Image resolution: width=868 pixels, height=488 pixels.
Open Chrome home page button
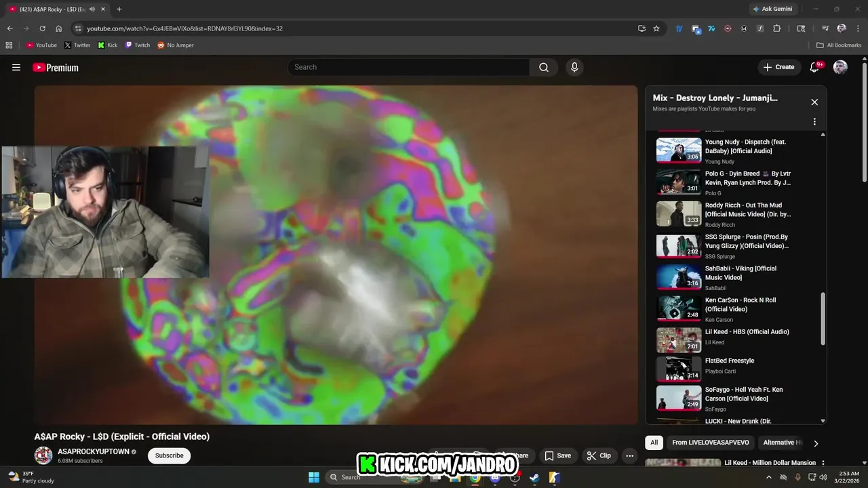click(x=59, y=28)
